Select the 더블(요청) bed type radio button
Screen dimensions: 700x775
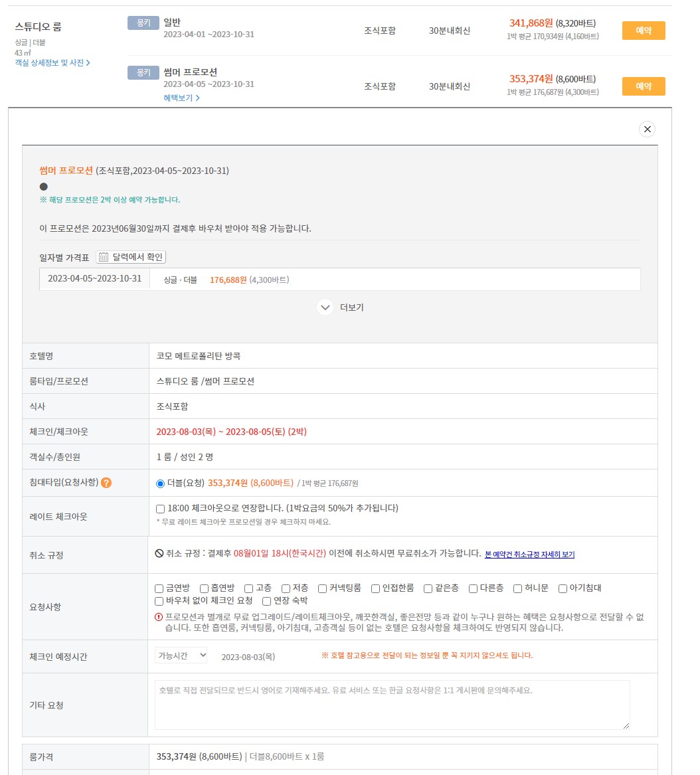tap(160, 483)
